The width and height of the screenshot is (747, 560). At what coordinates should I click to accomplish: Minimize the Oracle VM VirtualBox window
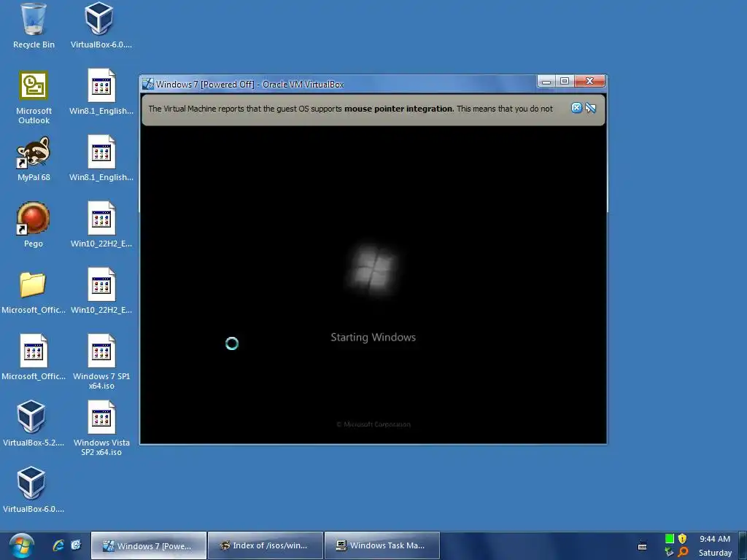pos(546,82)
